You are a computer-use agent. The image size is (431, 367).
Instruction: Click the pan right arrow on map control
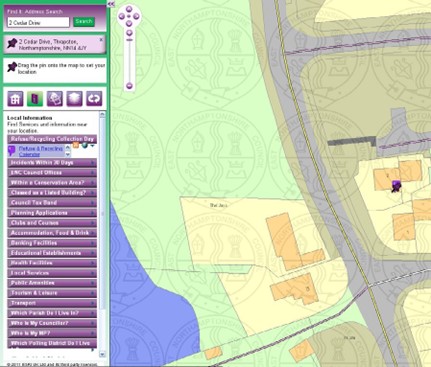(136, 16)
